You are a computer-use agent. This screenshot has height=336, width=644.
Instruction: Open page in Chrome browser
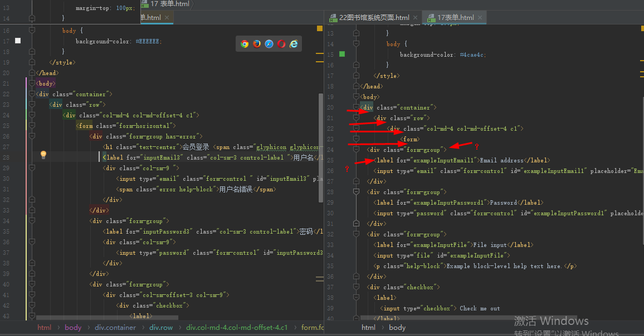coord(245,44)
